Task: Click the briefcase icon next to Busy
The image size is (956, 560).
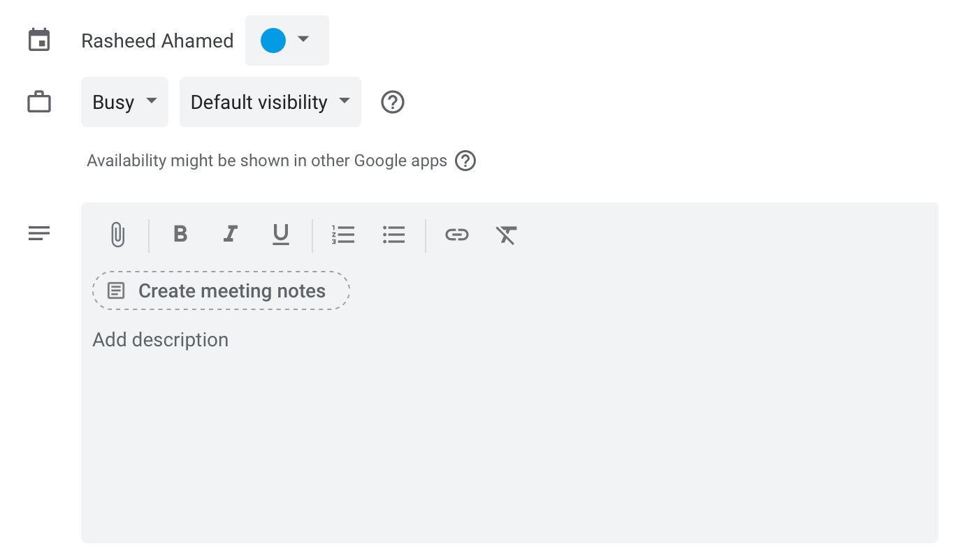Action: click(x=40, y=102)
